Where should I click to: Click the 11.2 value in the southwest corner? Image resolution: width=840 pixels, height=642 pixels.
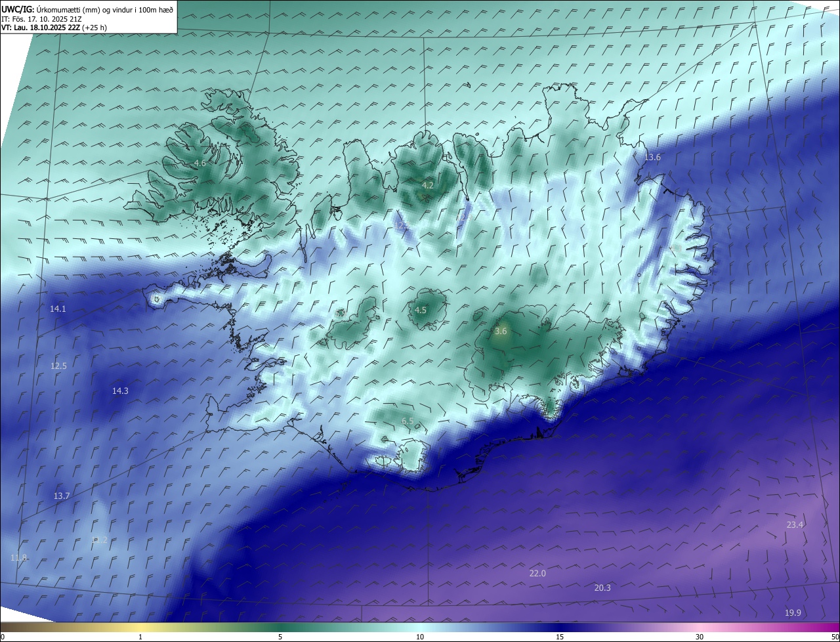click(x=99, y=540)
